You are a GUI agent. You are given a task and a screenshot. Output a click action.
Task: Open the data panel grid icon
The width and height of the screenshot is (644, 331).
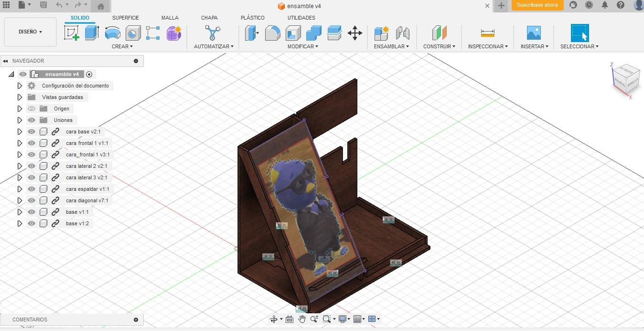click(x=6, y=5)
